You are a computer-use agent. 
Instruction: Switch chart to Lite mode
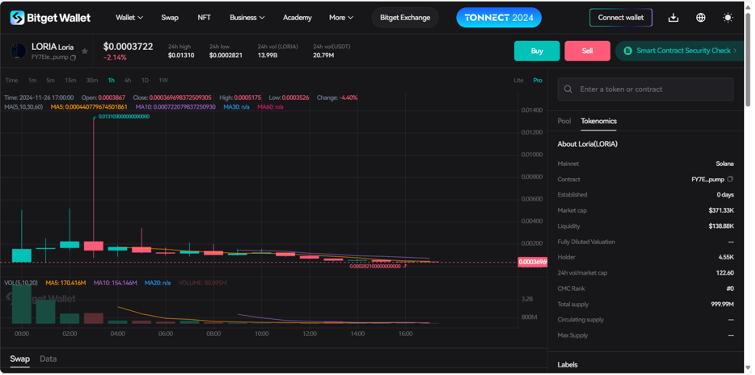tap(518, 80)
